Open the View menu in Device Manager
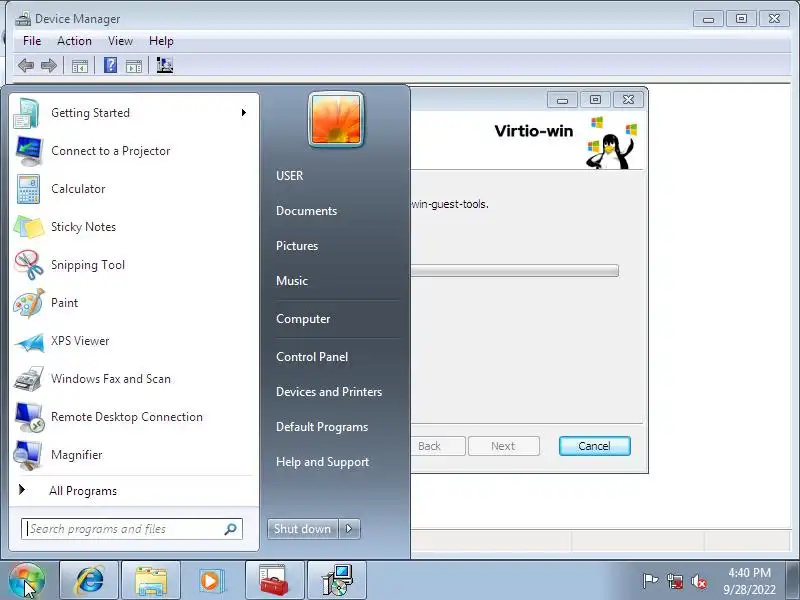800x600 pixels. click(120, 41)
